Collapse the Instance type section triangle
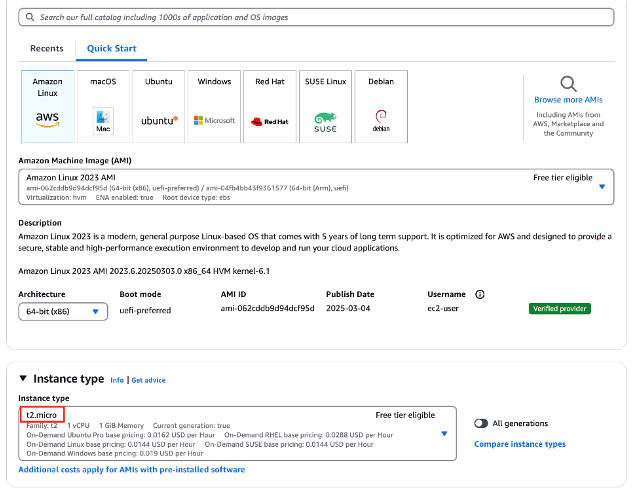Screen dimensions: 636x494 coord(23,378)
